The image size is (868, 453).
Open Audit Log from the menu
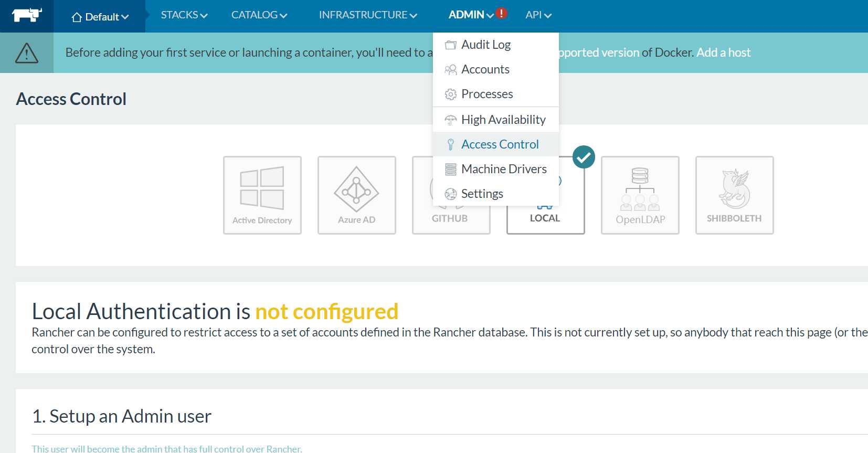click(496, 45)
